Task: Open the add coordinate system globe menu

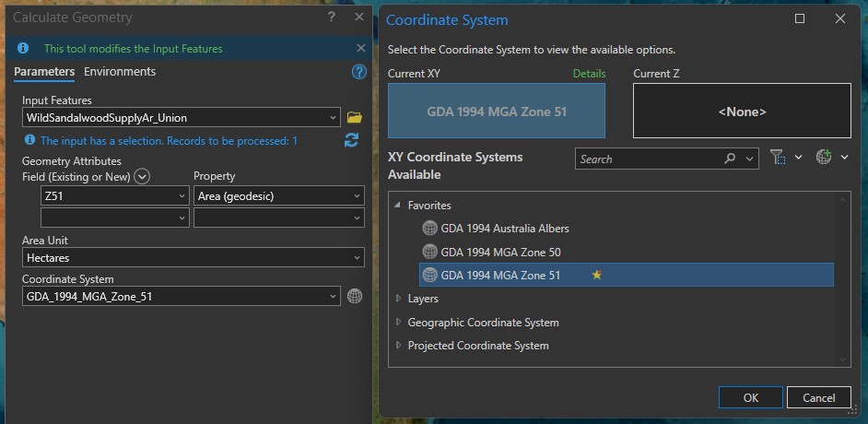Action: [824, 159]
